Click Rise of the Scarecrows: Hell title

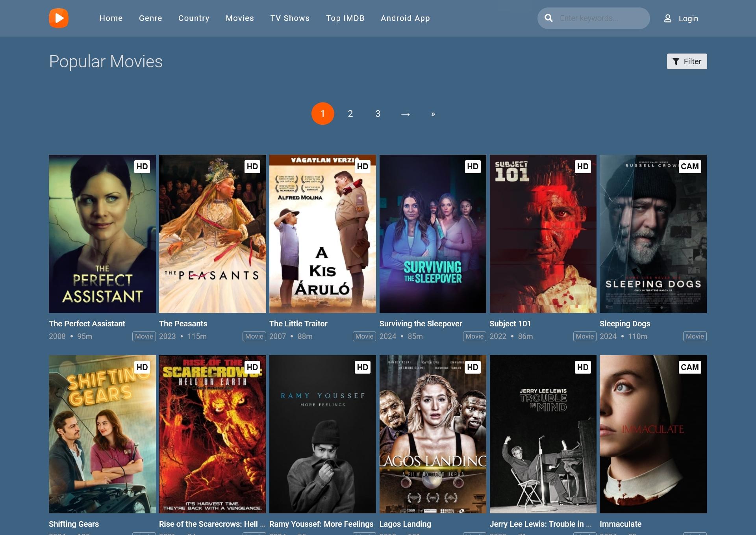(x=212, y=524)
